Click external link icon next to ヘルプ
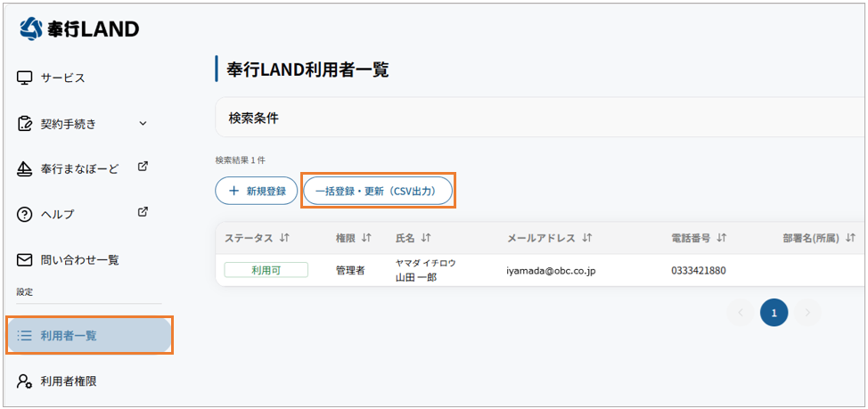The width and height of the screenshot is (868, 409). [143, 211]
